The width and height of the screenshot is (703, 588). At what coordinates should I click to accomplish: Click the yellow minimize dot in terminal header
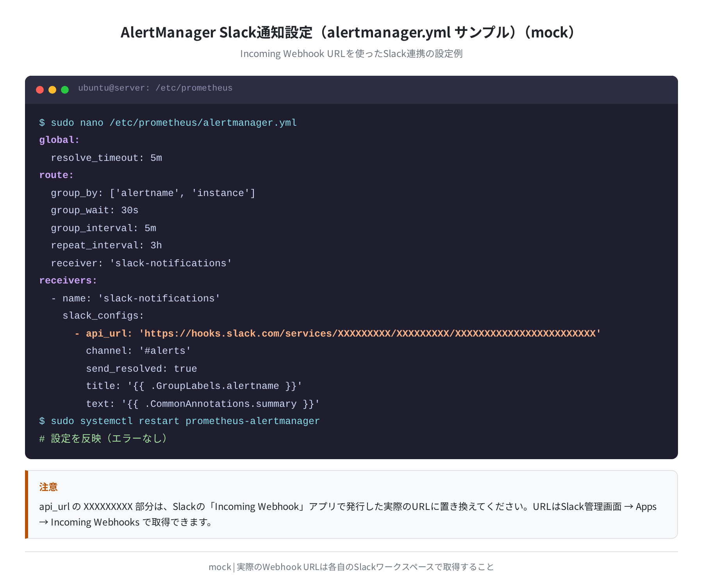coord(52,90)
